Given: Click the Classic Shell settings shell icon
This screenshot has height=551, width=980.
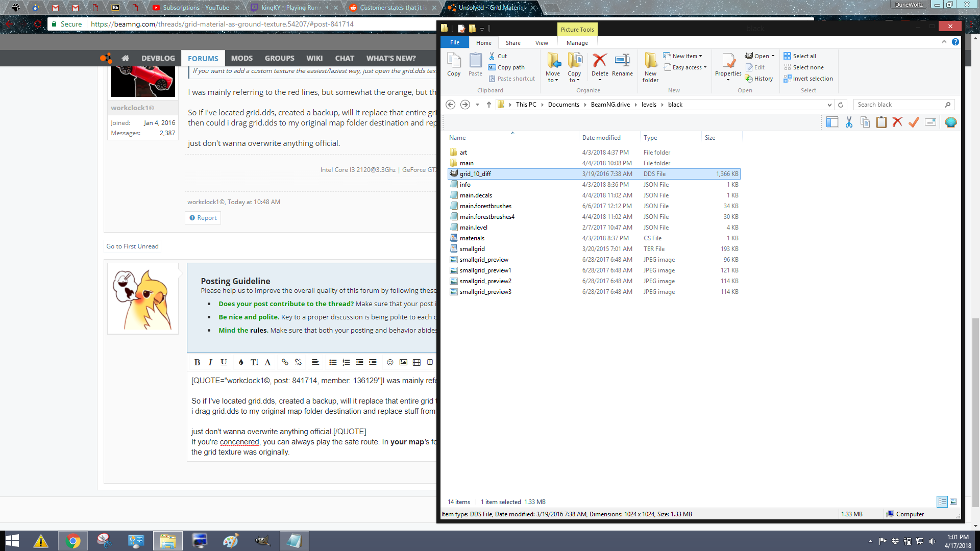Looking at the screenshot, I should (950, 122).
